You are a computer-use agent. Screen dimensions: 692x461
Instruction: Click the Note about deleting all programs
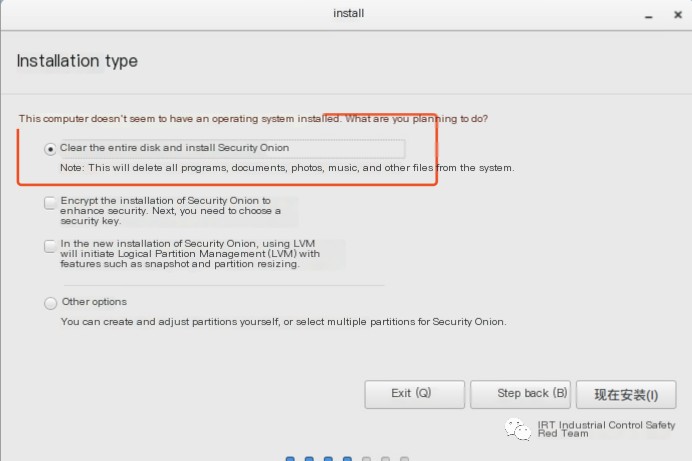(x=287, y=168)
